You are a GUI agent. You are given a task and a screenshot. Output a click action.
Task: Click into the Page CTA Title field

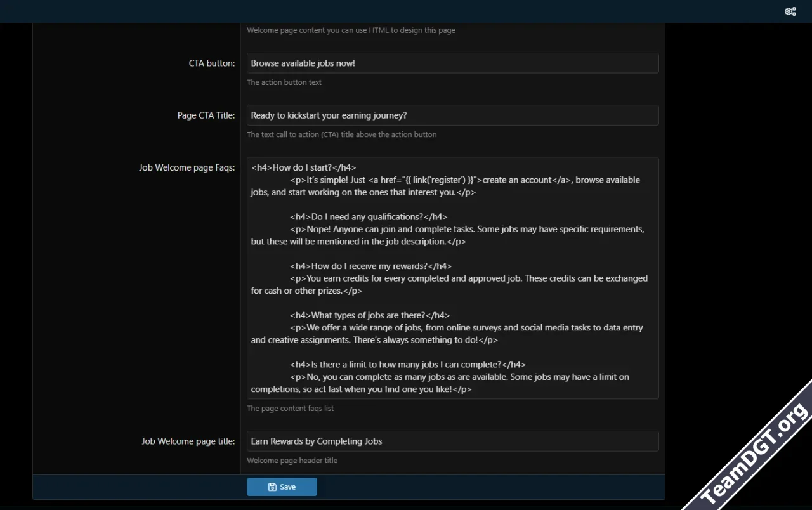(452, 115)
